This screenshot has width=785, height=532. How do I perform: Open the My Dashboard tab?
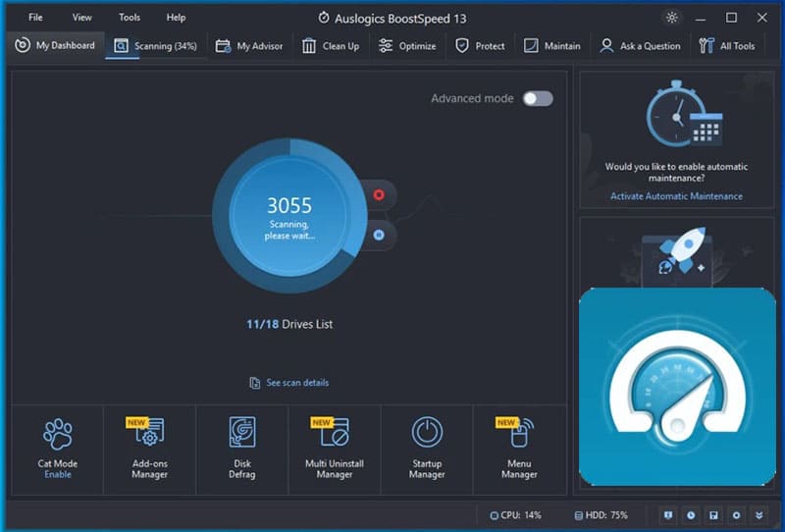tap(55, 45)
